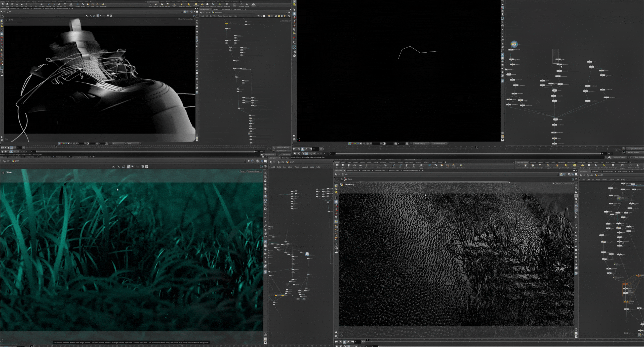The height and width of the screenshot is (347, 644).
Task: Toggle lock camera icon beside cam_07009
Action: pos(553,183)
